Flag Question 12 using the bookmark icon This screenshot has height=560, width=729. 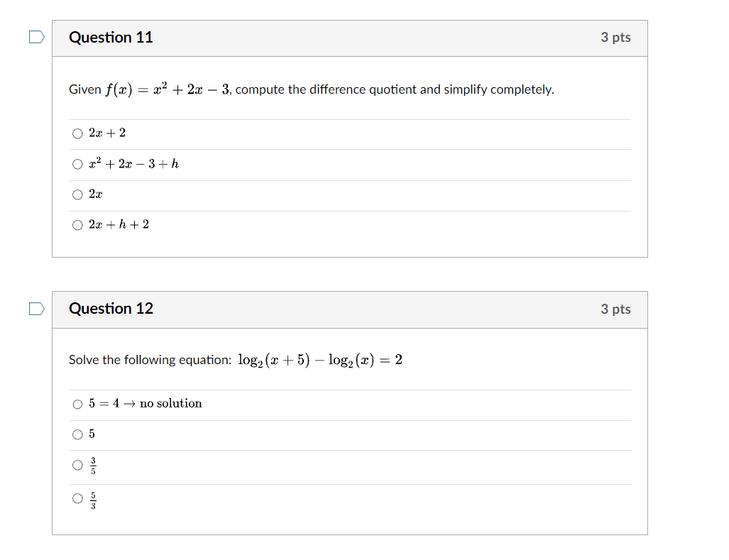(x=35, y=309)
